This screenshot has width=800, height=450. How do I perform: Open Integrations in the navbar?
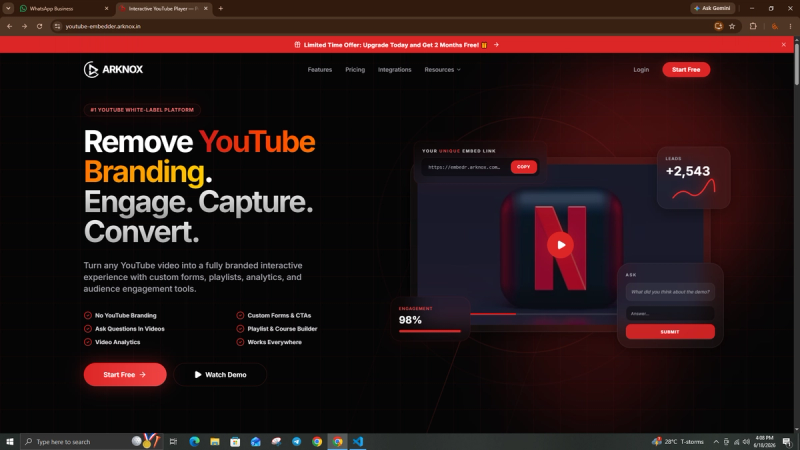(394, 69)
